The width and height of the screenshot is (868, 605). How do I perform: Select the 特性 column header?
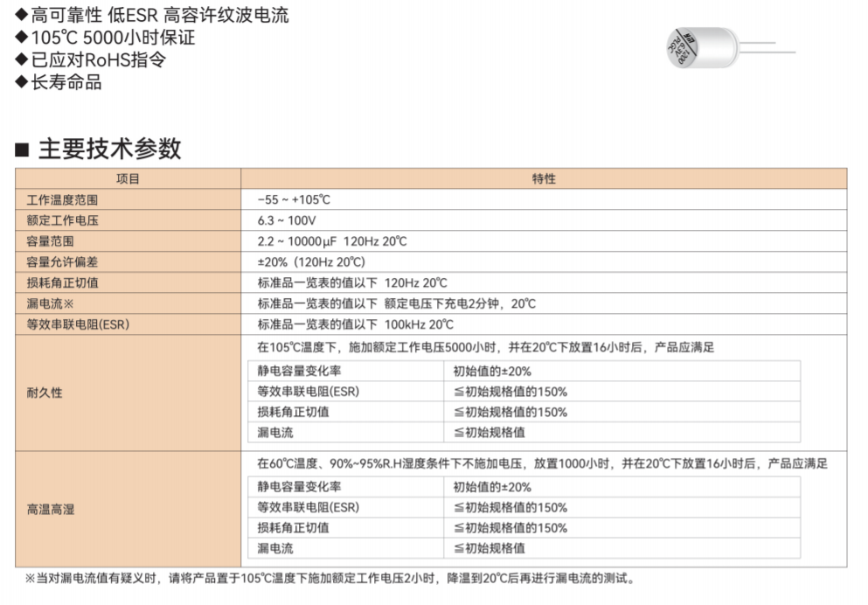543,178
